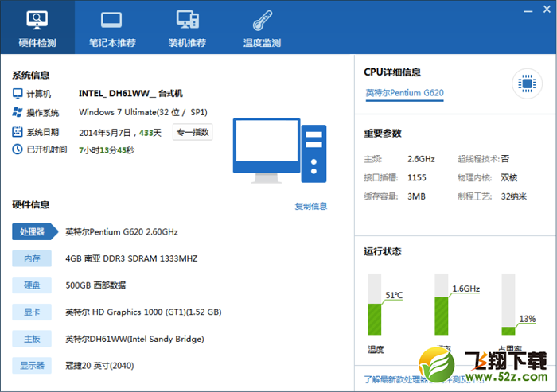Click the 双核 物理内核 value
This screenshot has height=392, width=557.
(509, 177)
